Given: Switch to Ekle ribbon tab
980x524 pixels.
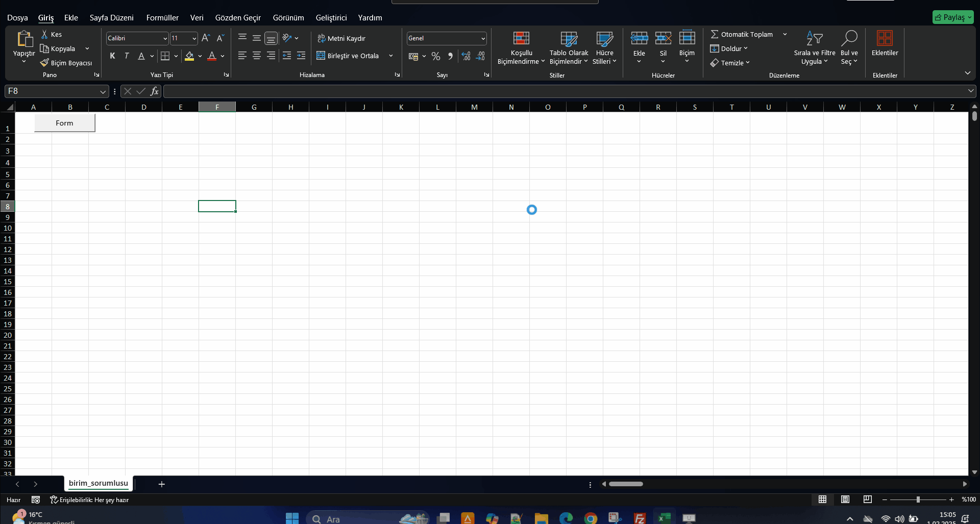Looking at the screenshot, I should [x=71, y=17].
